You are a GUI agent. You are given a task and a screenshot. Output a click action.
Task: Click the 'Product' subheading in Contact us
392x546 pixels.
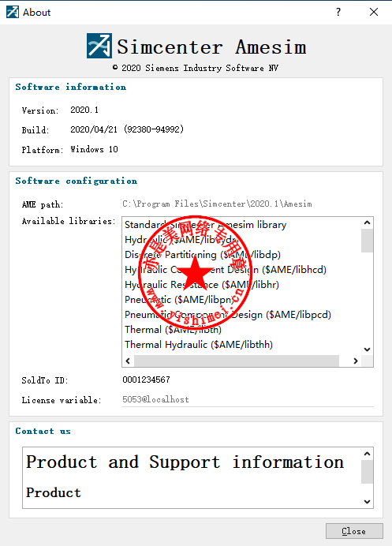[x=54, y=492]
